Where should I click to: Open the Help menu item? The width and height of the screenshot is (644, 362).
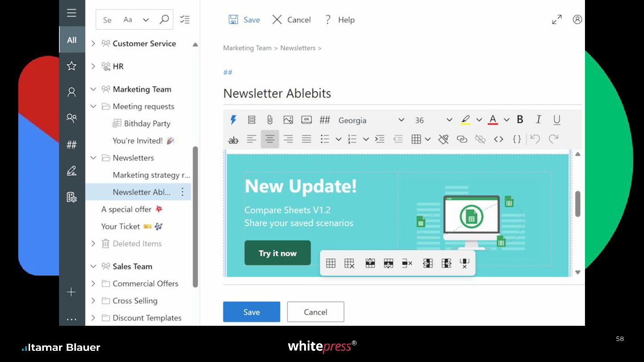(x=339, y=20)
